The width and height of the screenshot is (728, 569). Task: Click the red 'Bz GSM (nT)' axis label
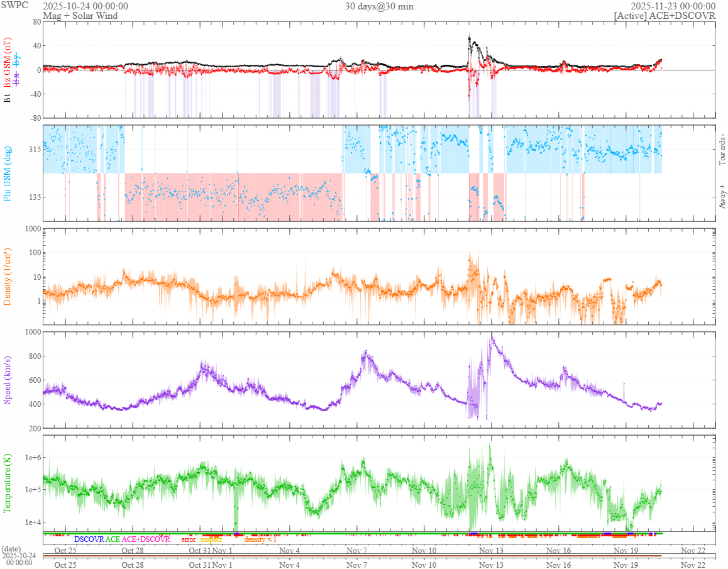pos(7,63)
